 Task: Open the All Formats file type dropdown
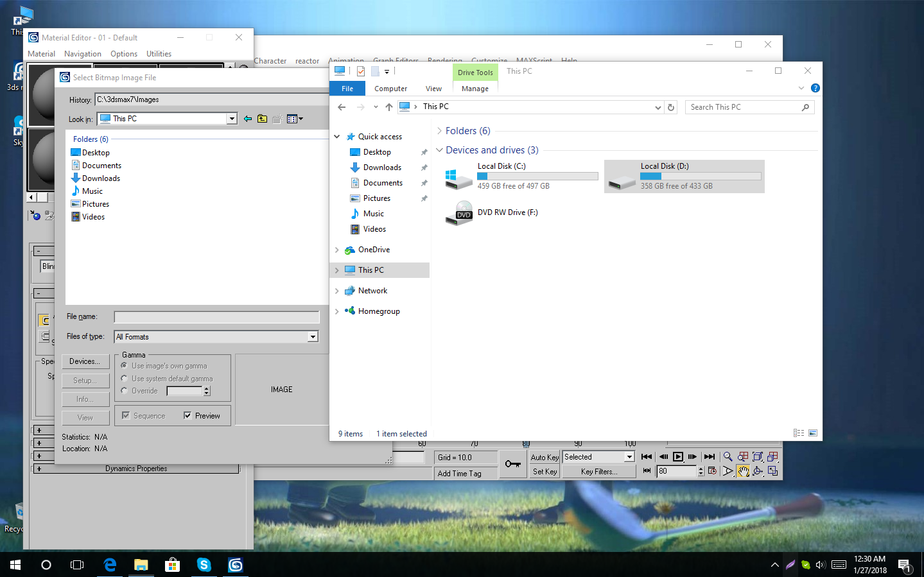pyautogui.click(x=313, y=336)
